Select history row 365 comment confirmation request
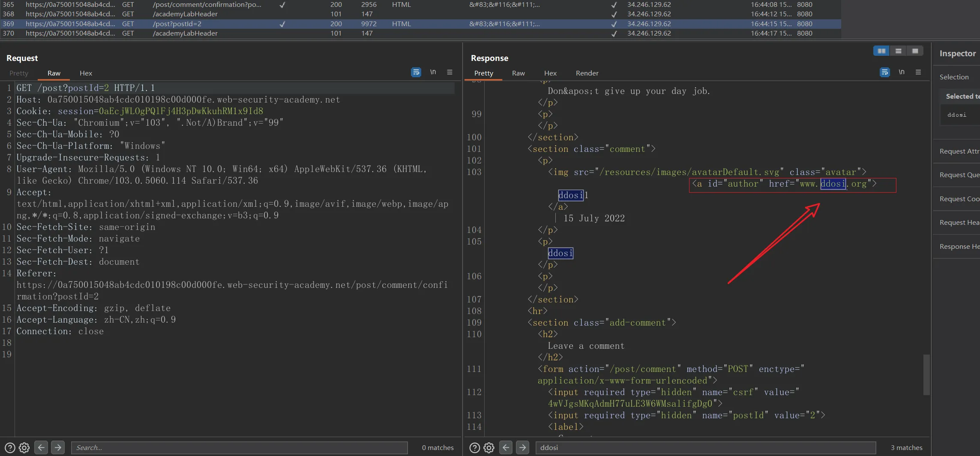The width and height of the screenshot is (980, 456). 420,5
